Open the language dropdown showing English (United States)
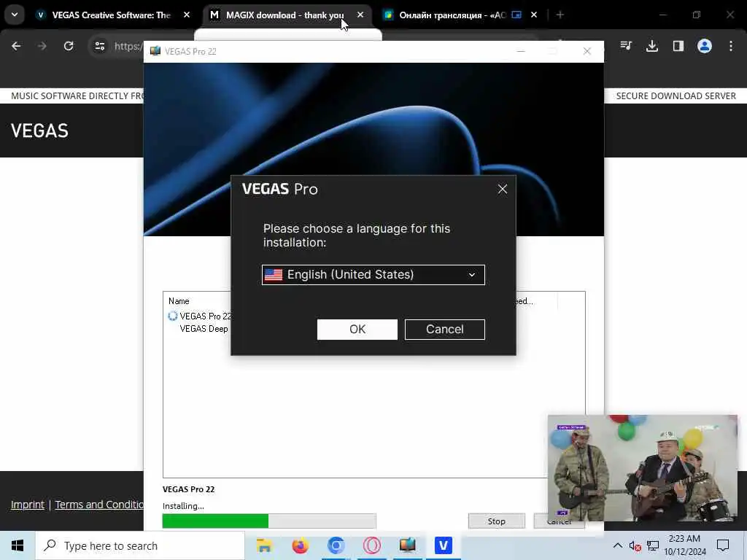 373,275
